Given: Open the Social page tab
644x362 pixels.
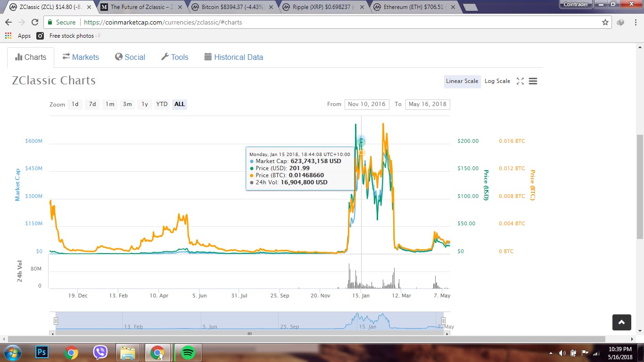Looking at the screenshot, I should click(130, 57).
